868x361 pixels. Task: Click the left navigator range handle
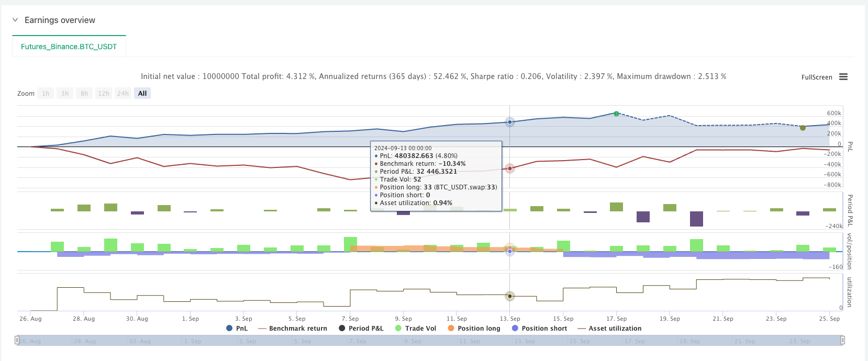click(17, 341)
